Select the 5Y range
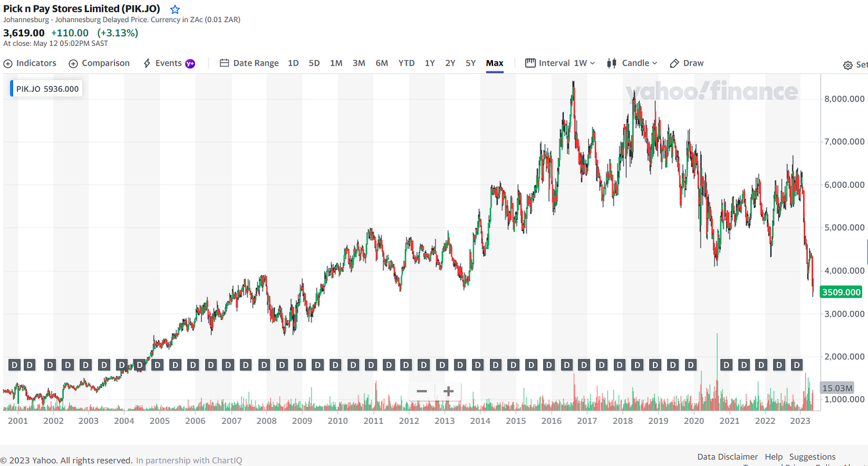 [471, 63]
